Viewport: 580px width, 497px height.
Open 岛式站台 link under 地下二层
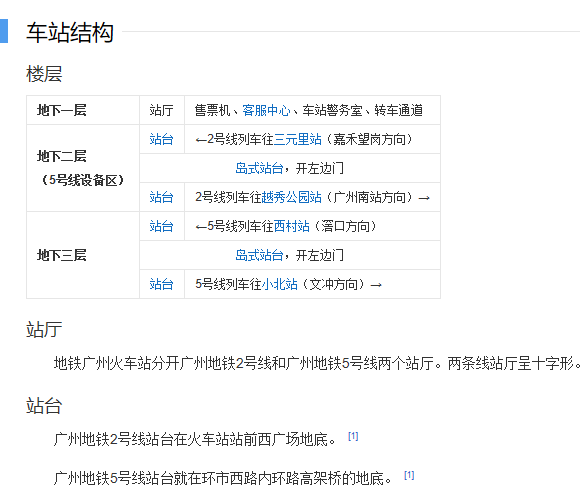point(259,168)
